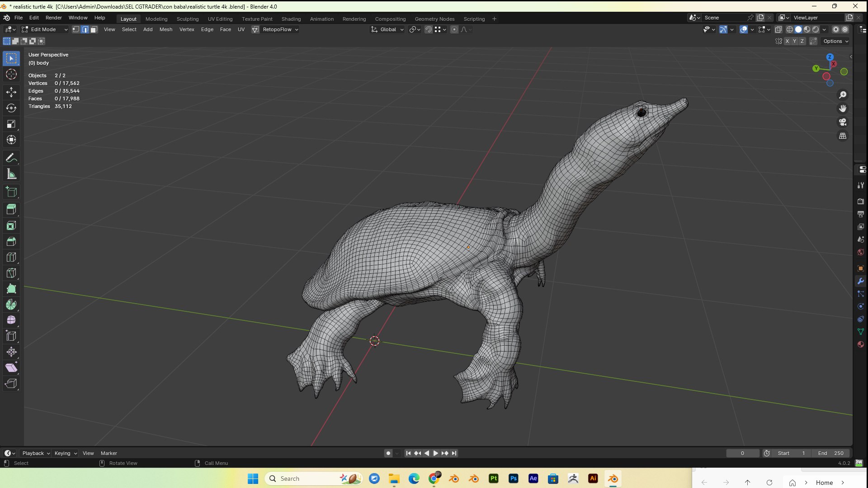Switch to UV Editing workspace tab
The width and height of the screenshot is (868, 488).
(220, 19)
